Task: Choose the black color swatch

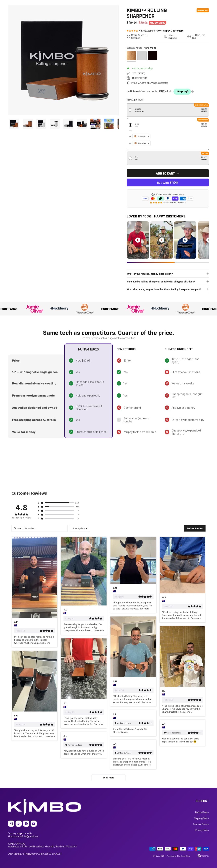Action: point(153,56)
